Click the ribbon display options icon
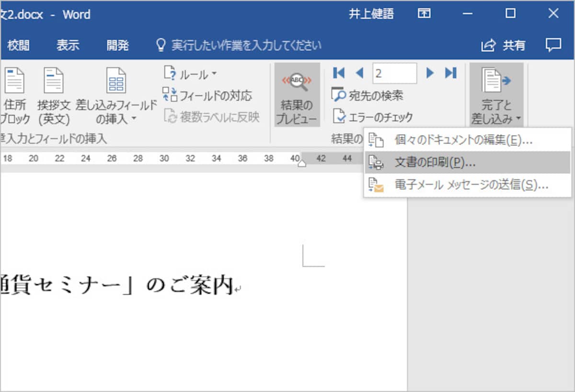Image resolution: width=575 pixels, height=392 pixels. pyautogui.click(x=424, y=14)
